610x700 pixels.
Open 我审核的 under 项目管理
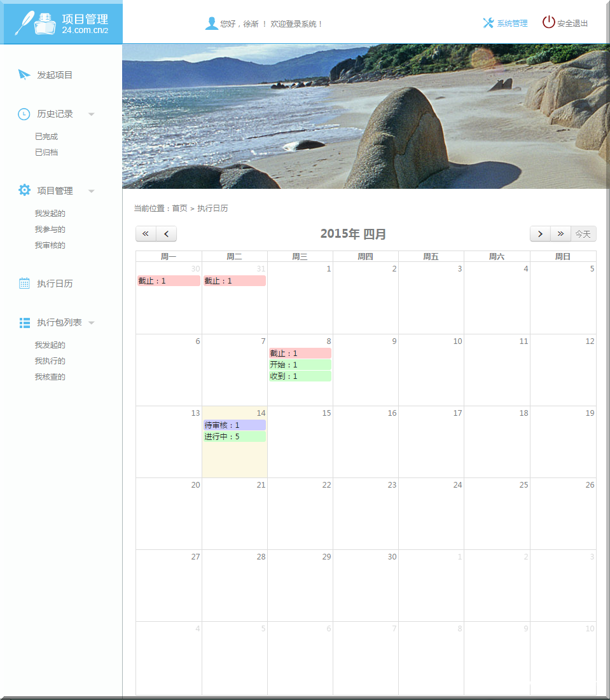click(50, 245)
